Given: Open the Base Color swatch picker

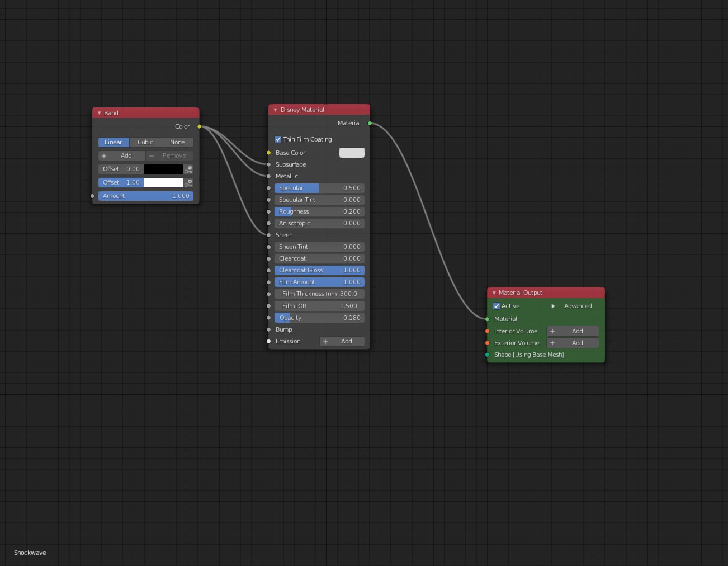Looking at the screenshot, I should 352,153.
